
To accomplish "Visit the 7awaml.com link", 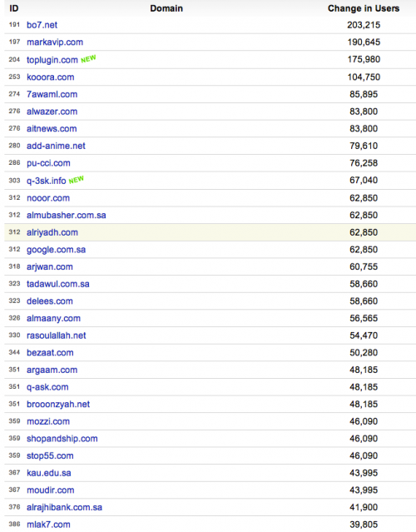I will [52, 94].
